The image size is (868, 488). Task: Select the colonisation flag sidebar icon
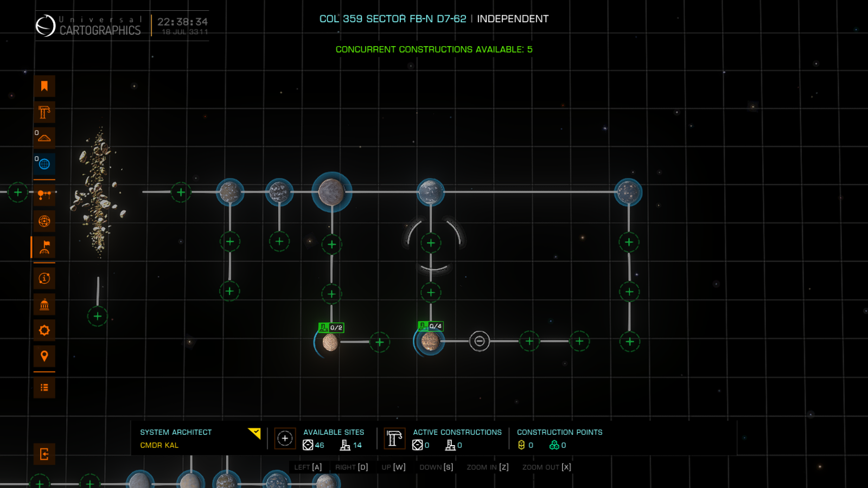pyautogui.click(x=44, y=247)
